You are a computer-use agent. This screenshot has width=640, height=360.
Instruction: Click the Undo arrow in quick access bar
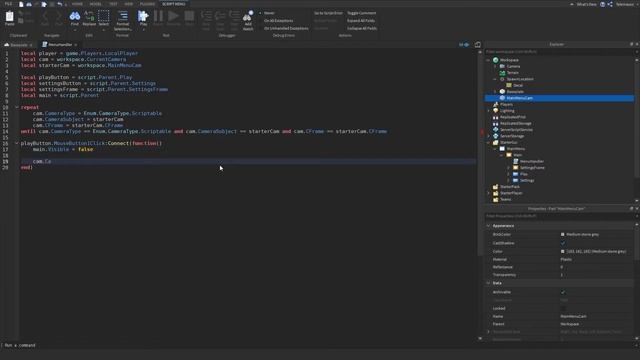(x=60, y=4)
